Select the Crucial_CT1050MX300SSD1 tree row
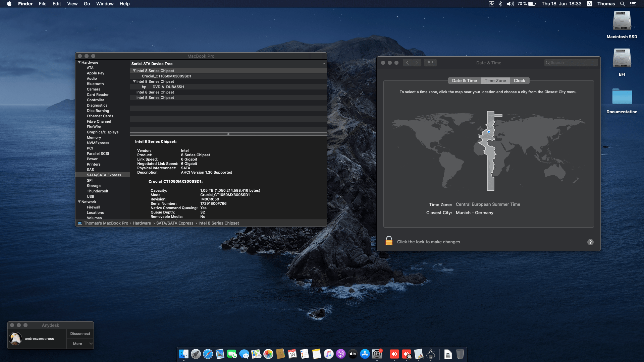Viewport: 644px width, 362px height. (228, 76)
